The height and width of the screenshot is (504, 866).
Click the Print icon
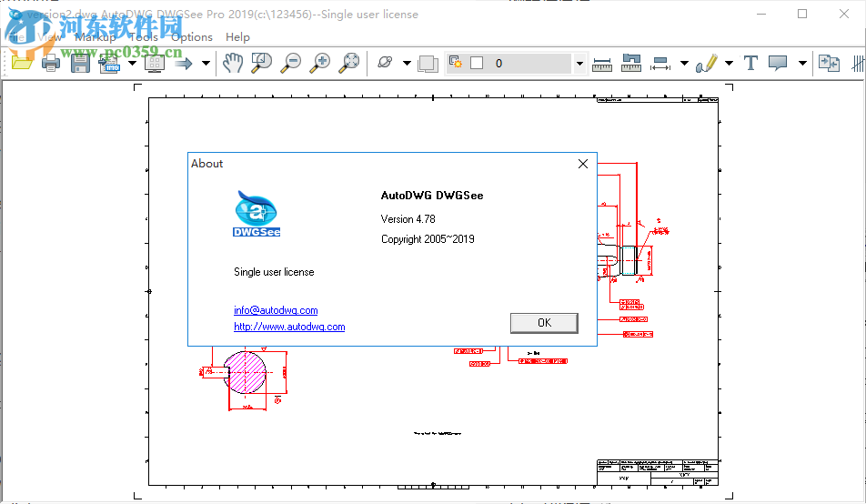pyautogui.click(x=51, y=63)
